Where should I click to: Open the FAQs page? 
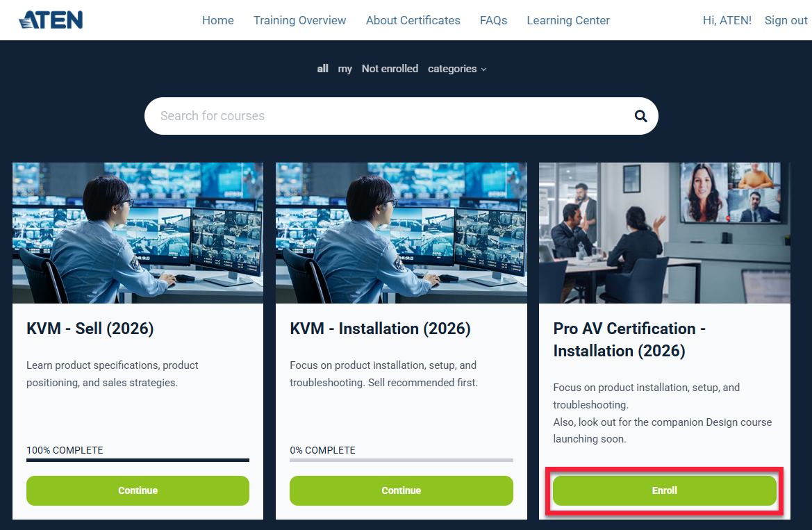click(x=493, y=20)
